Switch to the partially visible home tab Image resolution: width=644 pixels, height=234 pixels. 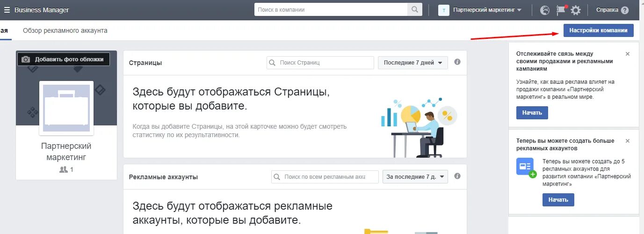click(x=4, y=30)
